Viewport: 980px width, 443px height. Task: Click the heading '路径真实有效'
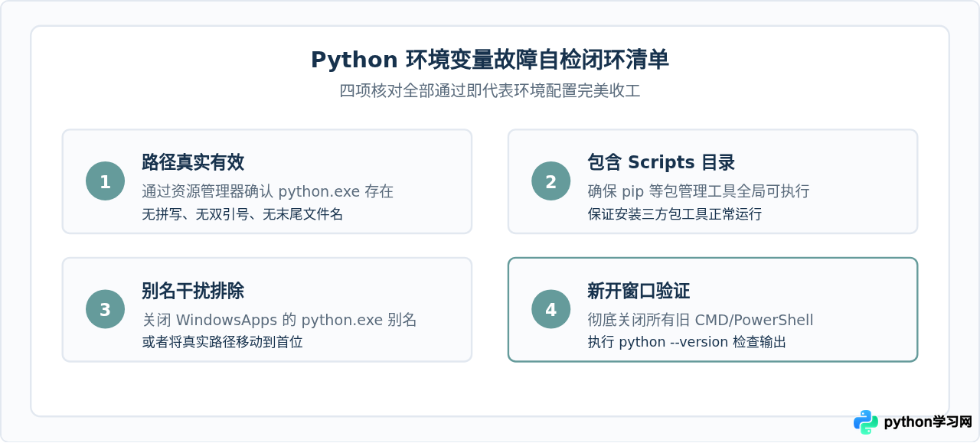coord(193,162)
